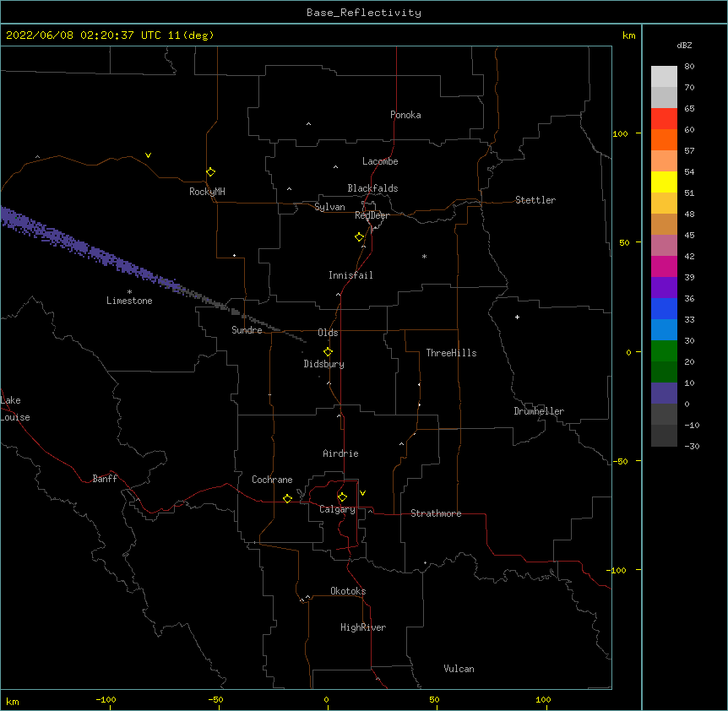This screenshot has width=728, height=711.
Task: Click the red 65 dBZ legend swatch
Action: pyautogui.click(x=664, y=118)
